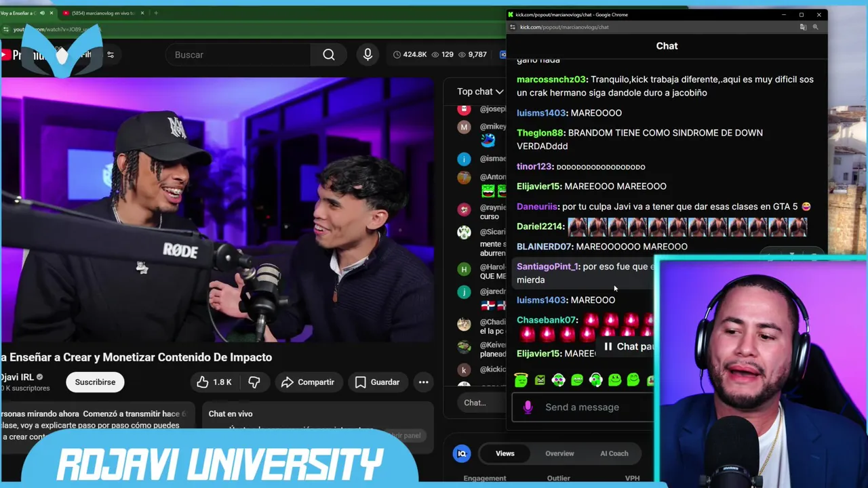Switch to the Views tab
The width and height of the screenshot is (868, 488).
point(505,453)
